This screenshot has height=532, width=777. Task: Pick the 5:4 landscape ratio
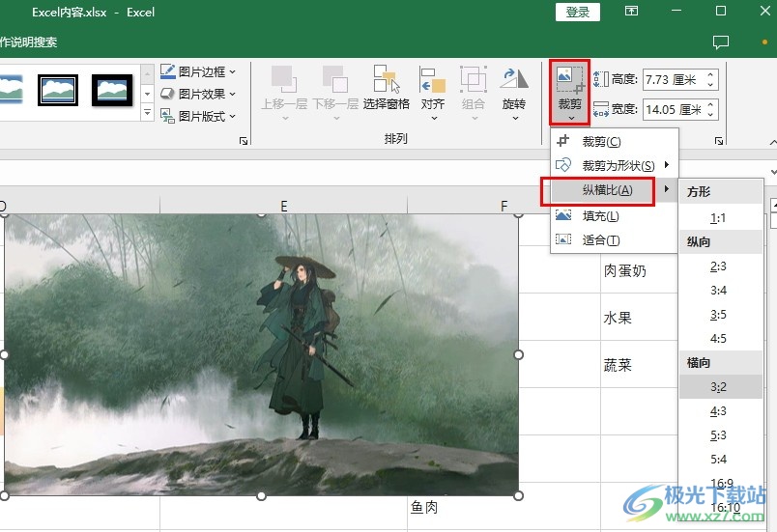[720, 460]
